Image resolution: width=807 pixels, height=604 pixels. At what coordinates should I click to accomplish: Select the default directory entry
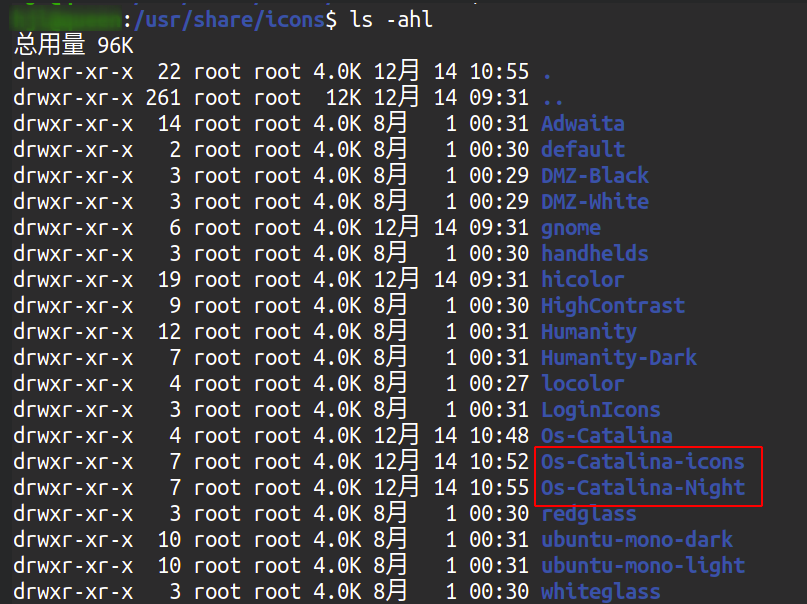[583, 149]
